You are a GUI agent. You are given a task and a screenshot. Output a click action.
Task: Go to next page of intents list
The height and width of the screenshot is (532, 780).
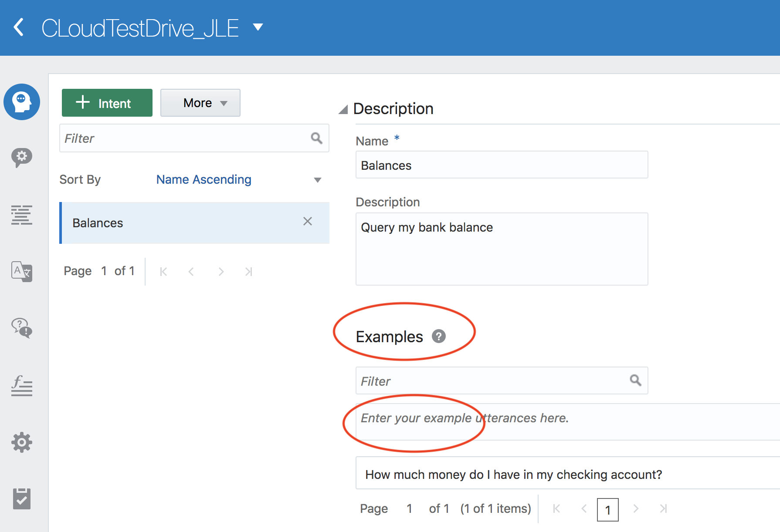[221, 272]
